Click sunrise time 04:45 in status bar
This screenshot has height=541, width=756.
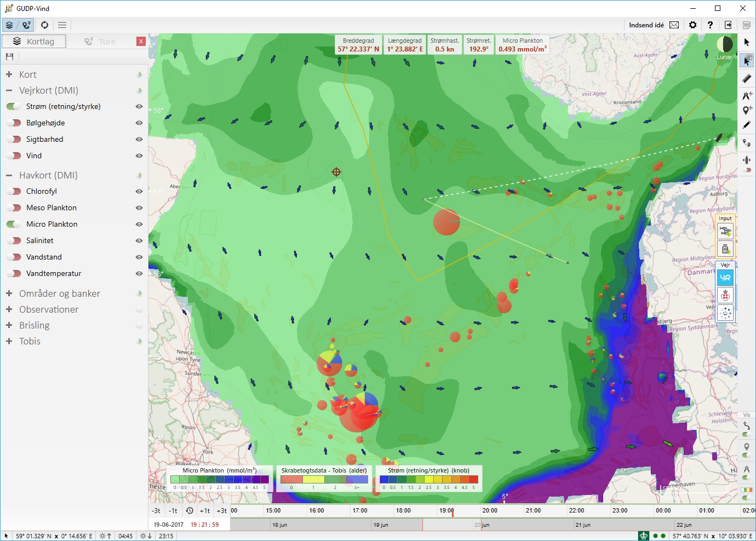(125, 536)
